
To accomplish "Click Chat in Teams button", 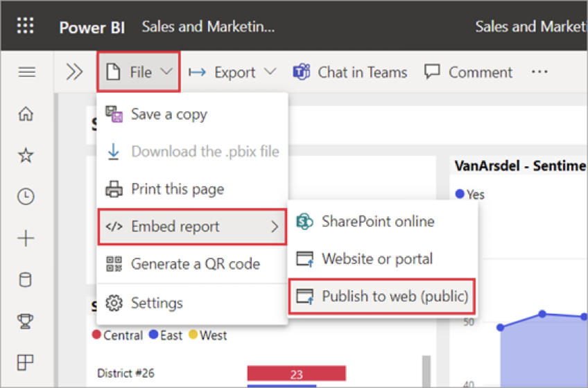I will pyautogui.click(x=350, y=72).
